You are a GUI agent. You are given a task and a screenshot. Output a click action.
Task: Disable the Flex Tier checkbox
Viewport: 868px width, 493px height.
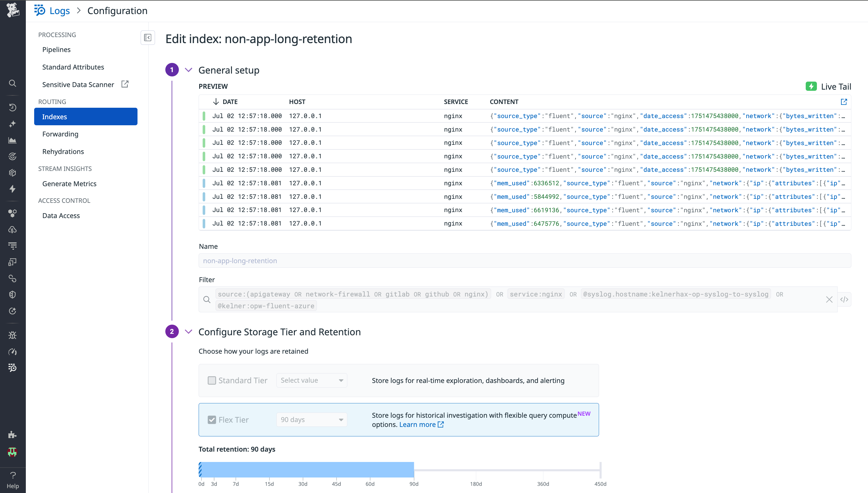(212, 419)
